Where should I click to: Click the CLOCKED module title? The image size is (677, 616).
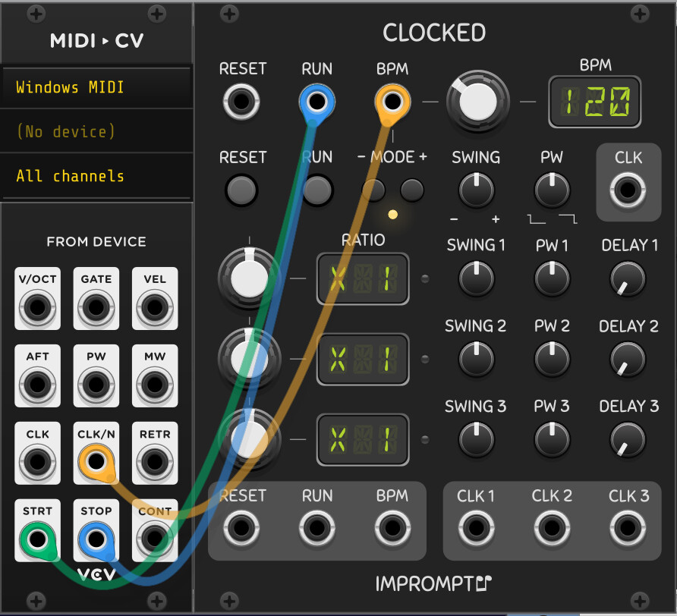point(434,33)
